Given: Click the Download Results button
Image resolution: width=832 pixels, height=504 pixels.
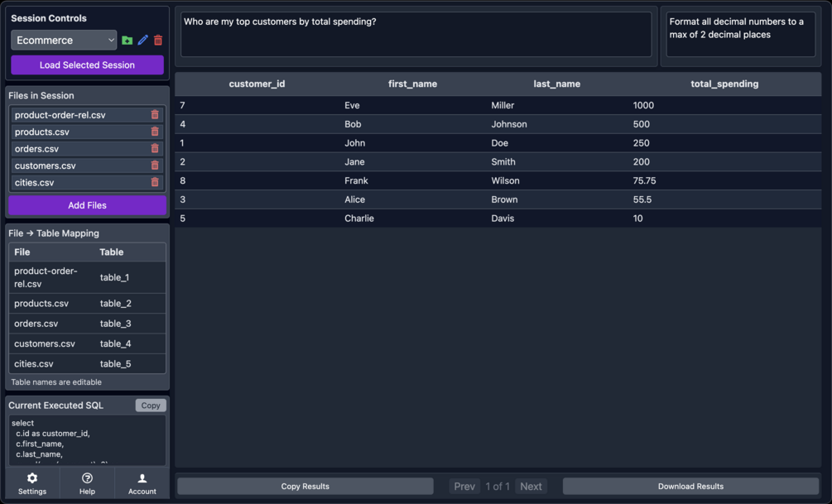Looking at the screenshot, I should click(x=691, y=487).
